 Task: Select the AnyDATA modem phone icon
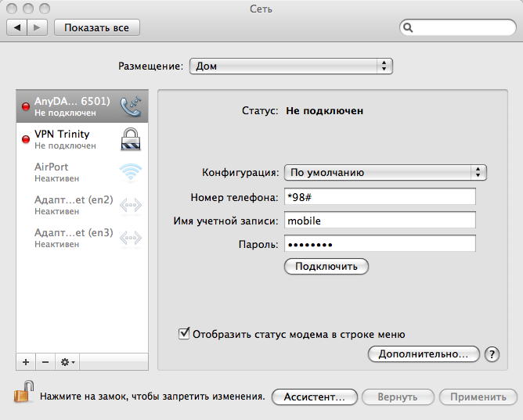click(131, 106)
